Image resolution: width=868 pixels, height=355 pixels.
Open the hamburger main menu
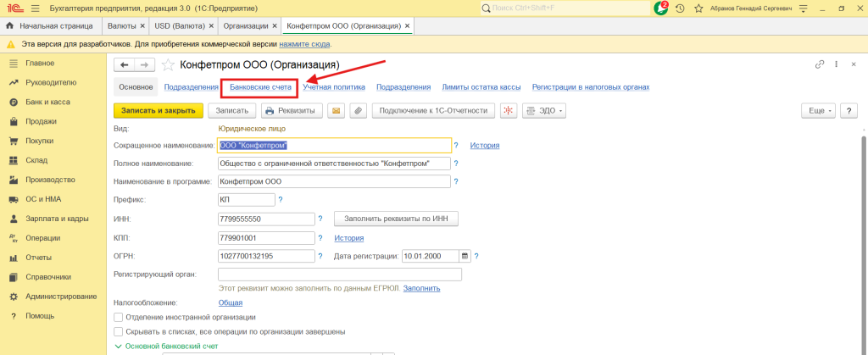[36, 8]
